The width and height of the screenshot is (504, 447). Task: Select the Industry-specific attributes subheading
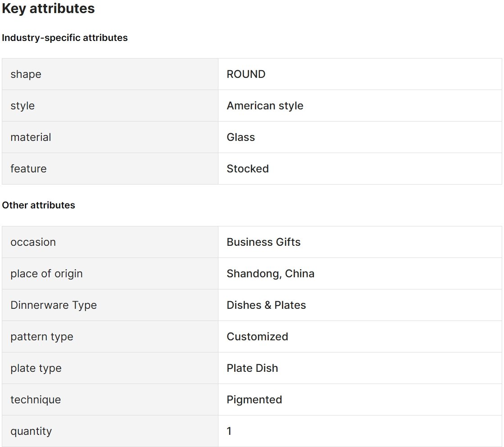pyautogui.click(x=64, y=38)
